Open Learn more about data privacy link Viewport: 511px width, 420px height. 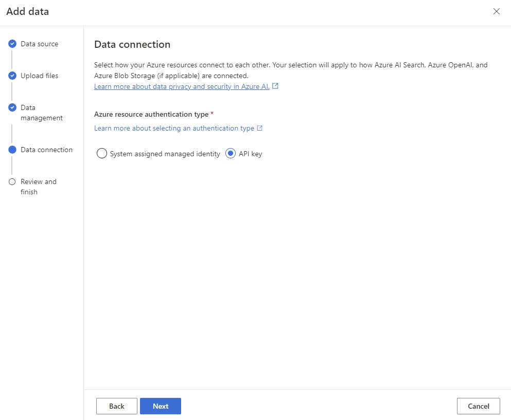point(182,87)
